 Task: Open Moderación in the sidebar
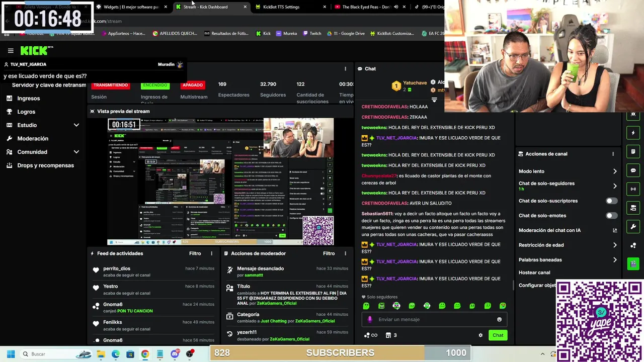(x=33, y=138)
